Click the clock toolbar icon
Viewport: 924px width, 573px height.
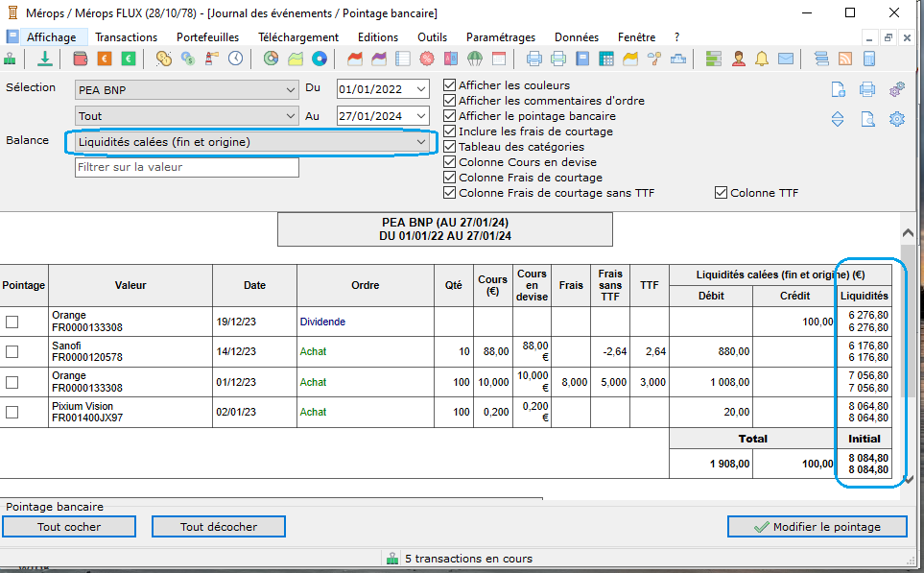click(236, 59)
